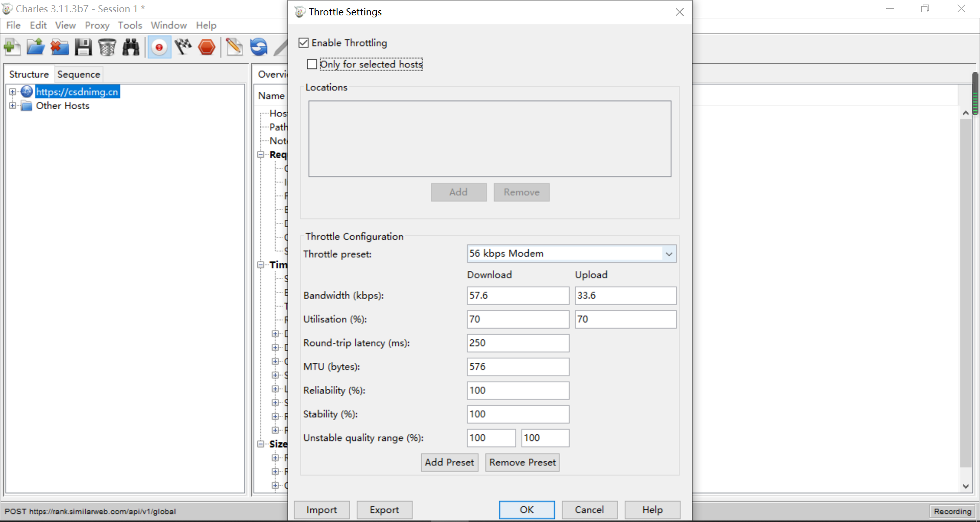Click the Remove Preset button

point(522,462)
